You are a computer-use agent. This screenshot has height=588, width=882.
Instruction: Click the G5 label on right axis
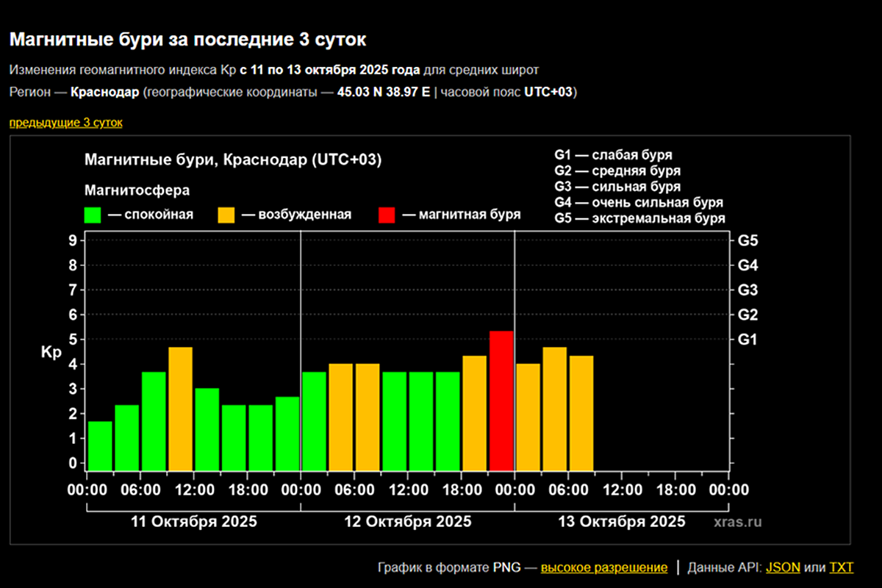click(747, 240)
